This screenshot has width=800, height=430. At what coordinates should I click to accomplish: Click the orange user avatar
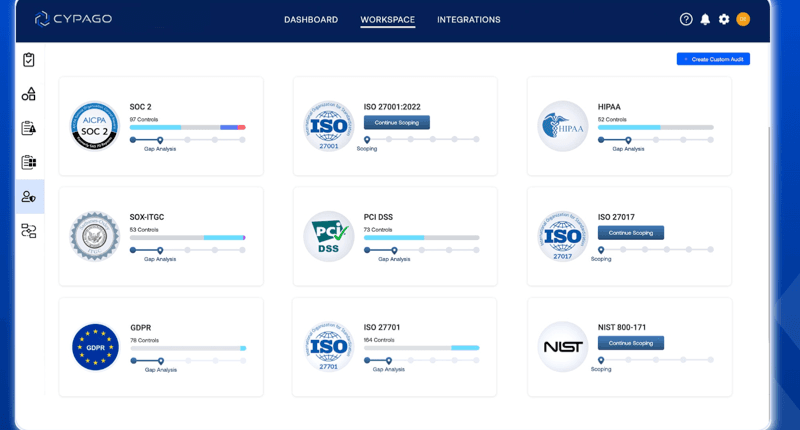pyautogui.click(x=743, y=19)
